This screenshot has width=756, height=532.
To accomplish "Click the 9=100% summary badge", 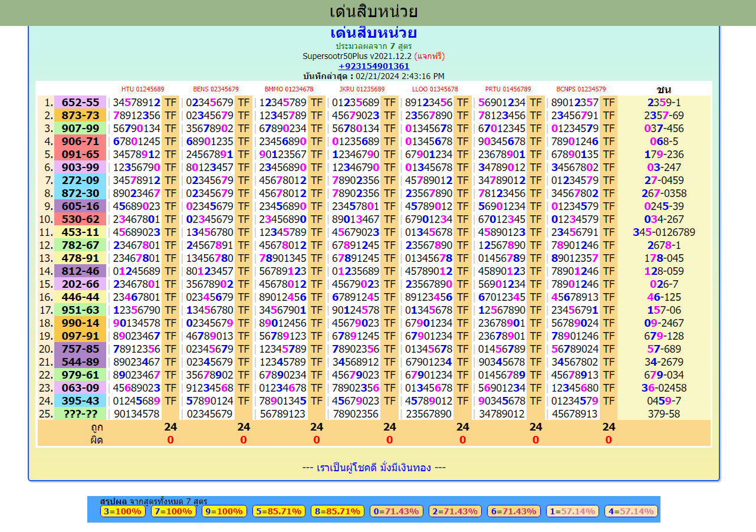I will tap(224, 511).
